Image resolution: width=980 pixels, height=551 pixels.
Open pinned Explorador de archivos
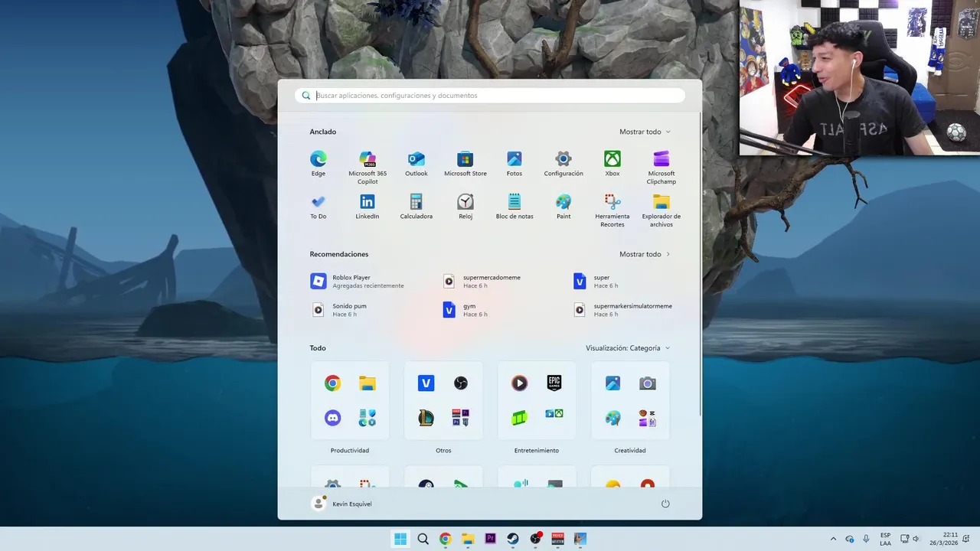click(x=661, y=210)
